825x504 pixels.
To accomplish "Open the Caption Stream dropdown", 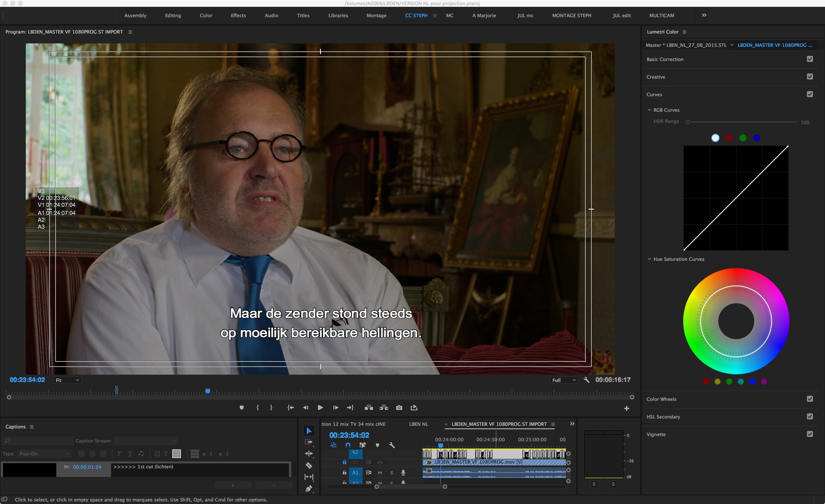I will (146, 441).
